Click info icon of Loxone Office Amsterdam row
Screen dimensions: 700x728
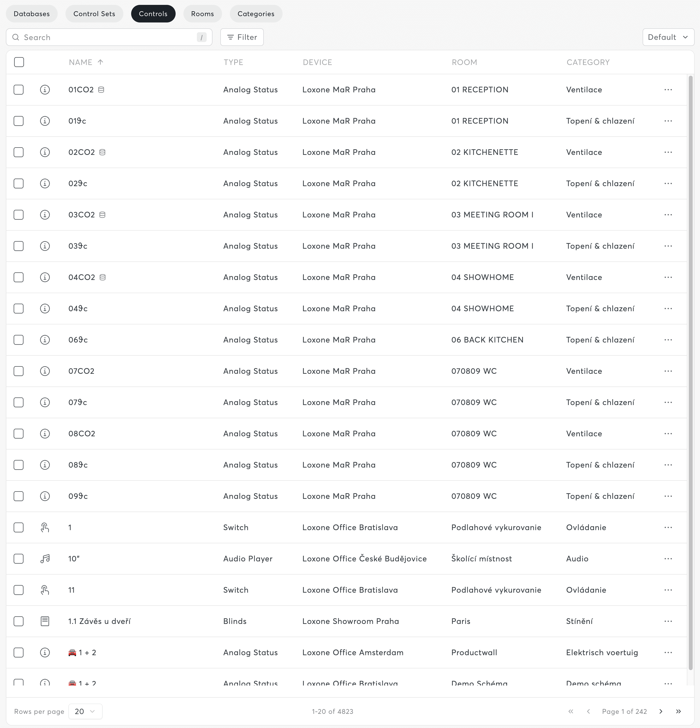point(45,653)
